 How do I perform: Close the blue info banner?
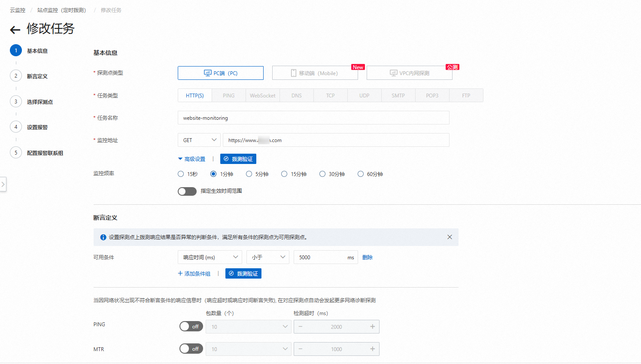click(x=450, y=237)
